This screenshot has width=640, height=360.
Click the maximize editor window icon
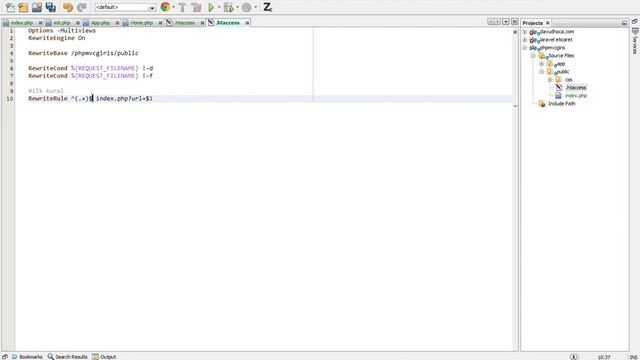pyautogui.click(x=514, y=22)
